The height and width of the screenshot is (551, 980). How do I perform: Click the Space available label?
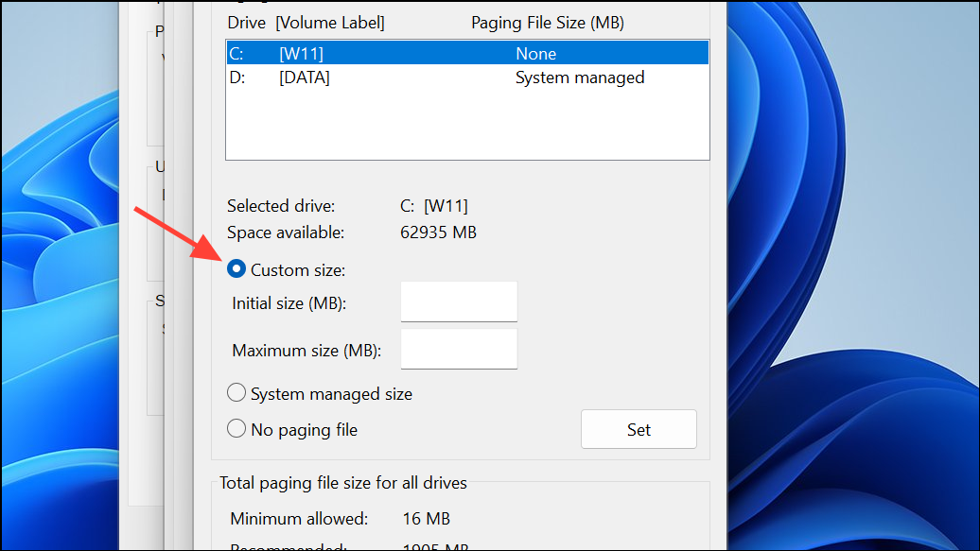pyautogui.click(x=286, y=232)
